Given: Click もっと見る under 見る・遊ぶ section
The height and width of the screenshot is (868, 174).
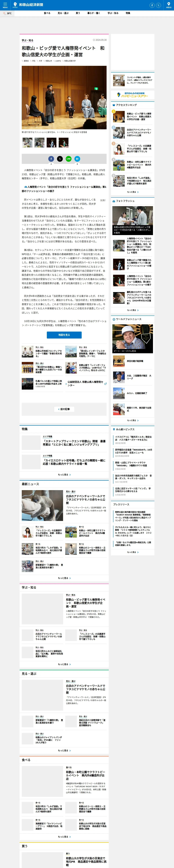Looking at the screenshot, I should tap(64, 751).
